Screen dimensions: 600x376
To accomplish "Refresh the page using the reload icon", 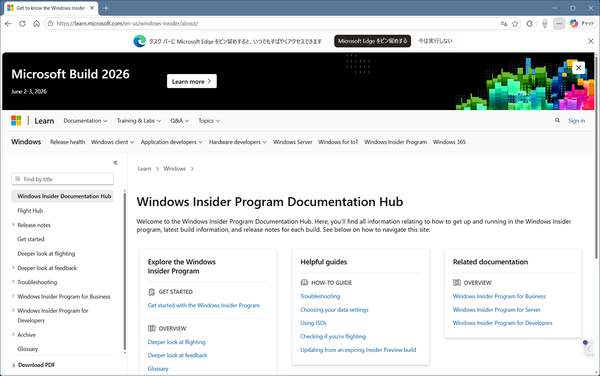I will (x=22, y=24).
